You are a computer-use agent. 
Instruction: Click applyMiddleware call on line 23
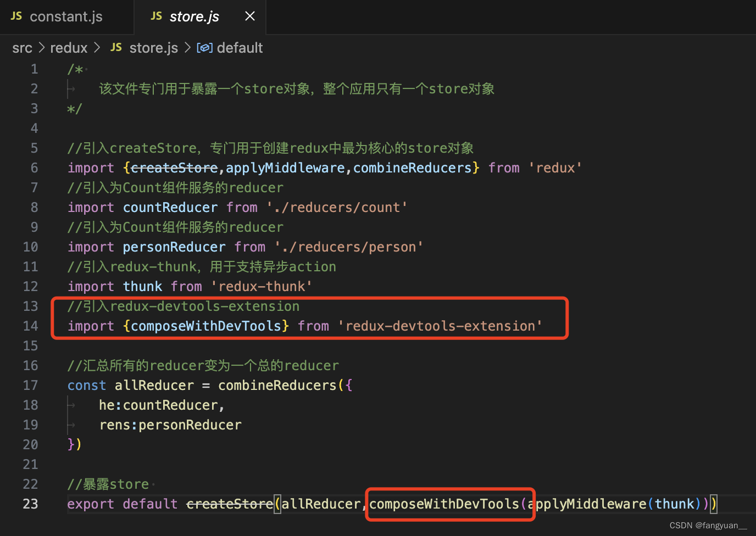pos(587,504)
